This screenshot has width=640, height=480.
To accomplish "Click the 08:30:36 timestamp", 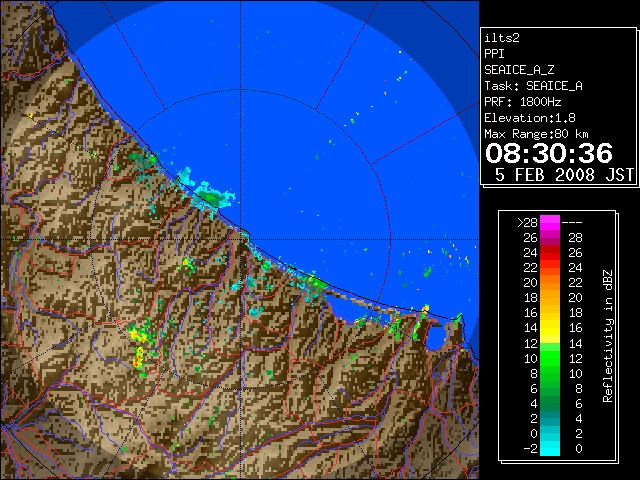I will tap(549, 153).
